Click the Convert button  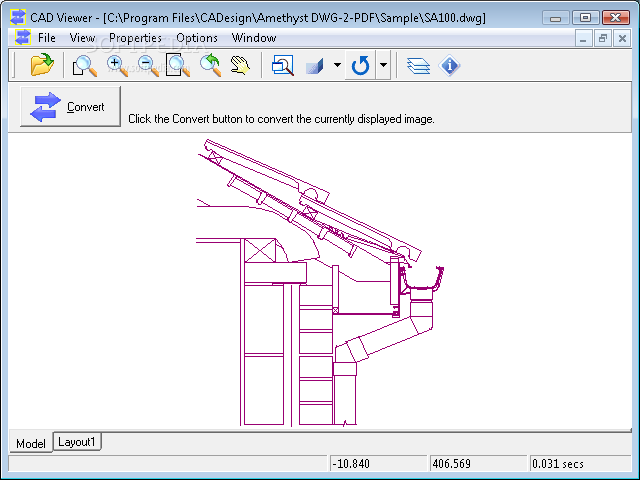coord(70,106)
